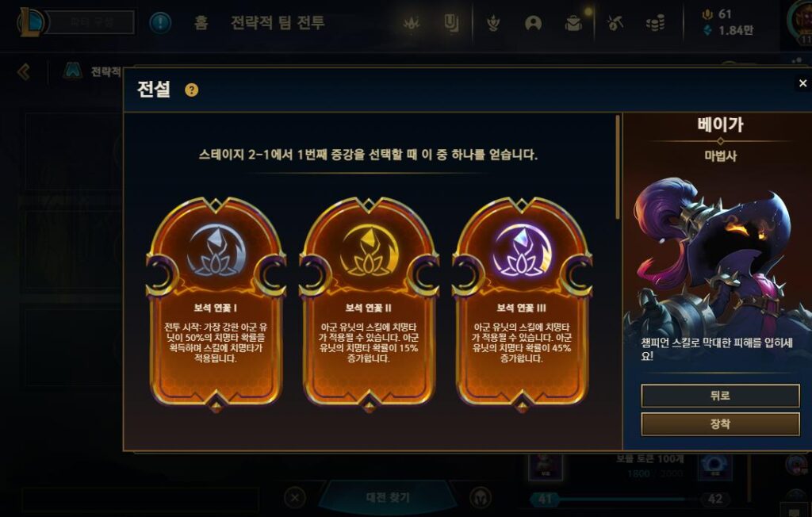Open the profile icon in top navigation
This screenshot has width=812, height=517.
click(533, 23)
